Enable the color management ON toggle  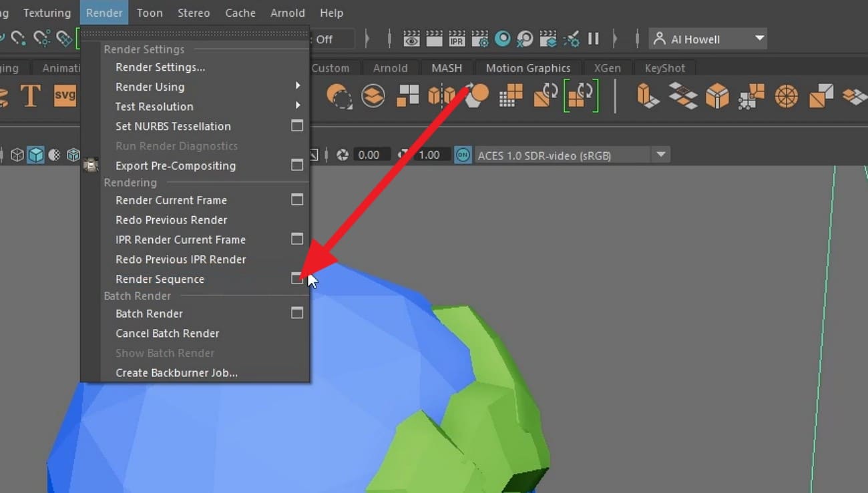click(463, 154)
